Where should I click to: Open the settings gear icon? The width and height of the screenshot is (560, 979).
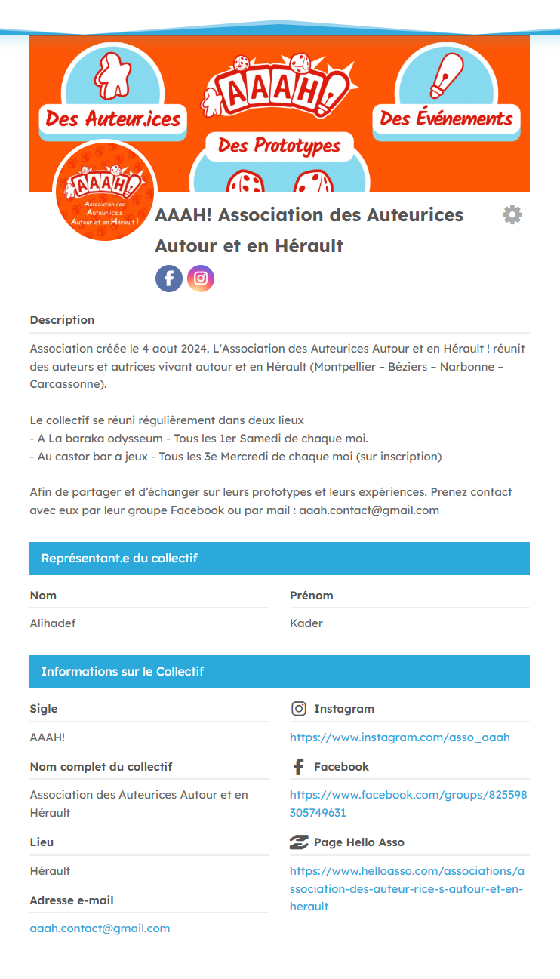point(512,215)
